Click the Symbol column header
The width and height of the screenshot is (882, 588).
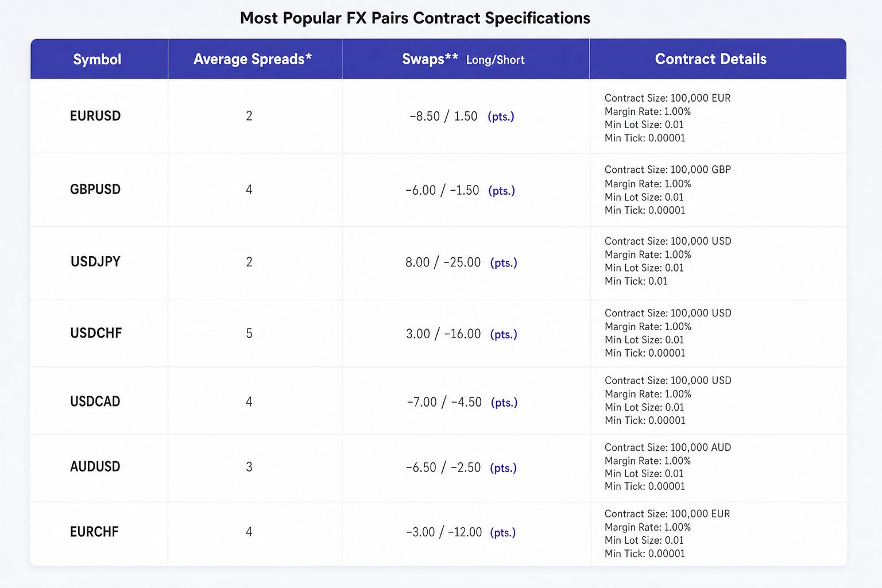[97, 59]
